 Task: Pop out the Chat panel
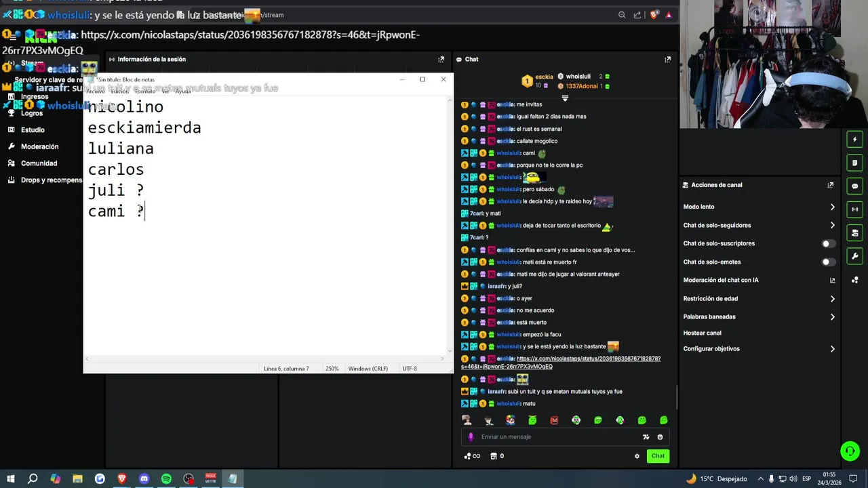[x=667, y=60]
